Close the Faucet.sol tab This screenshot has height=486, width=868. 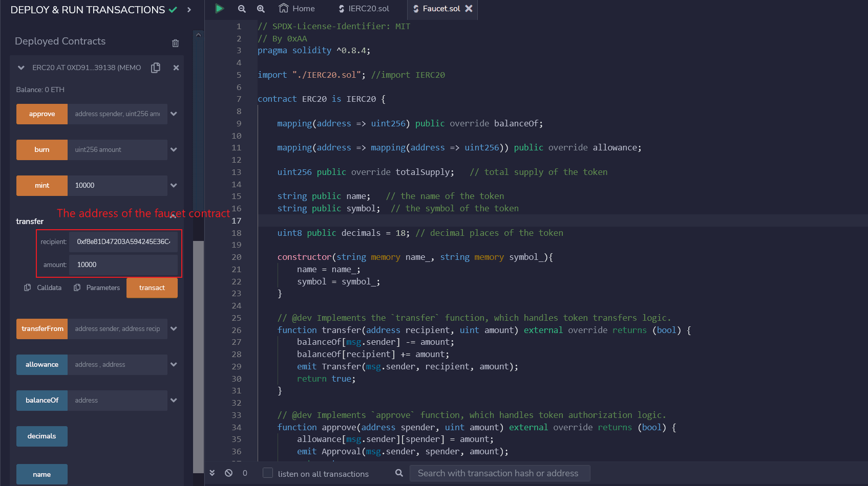(469, 9)
